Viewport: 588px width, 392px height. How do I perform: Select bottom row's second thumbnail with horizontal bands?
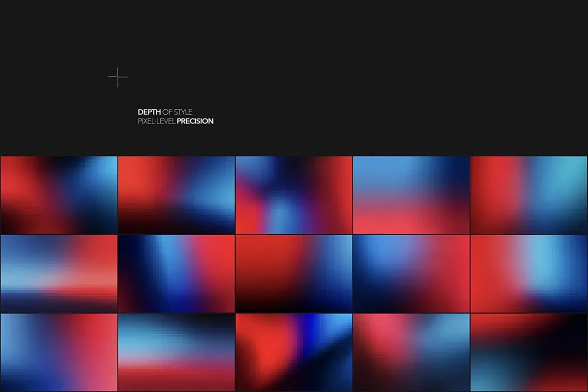tap(176, 352)
